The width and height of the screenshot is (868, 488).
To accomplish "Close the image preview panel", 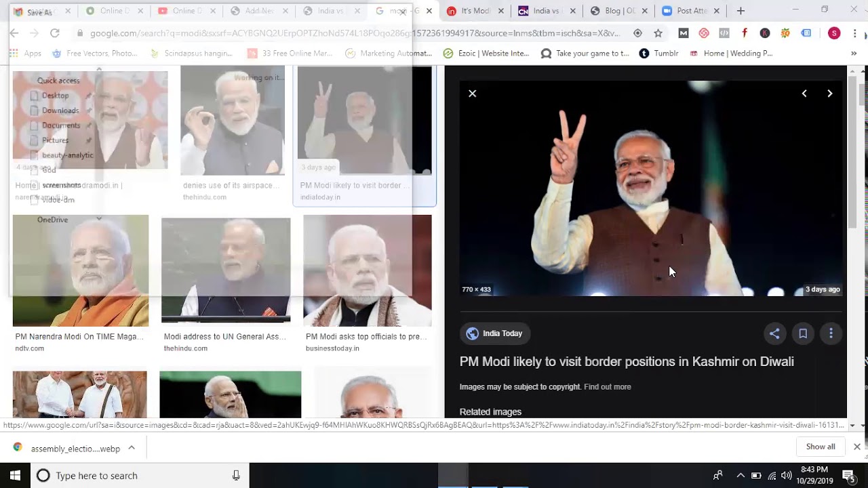I will [x=473, y=94].
